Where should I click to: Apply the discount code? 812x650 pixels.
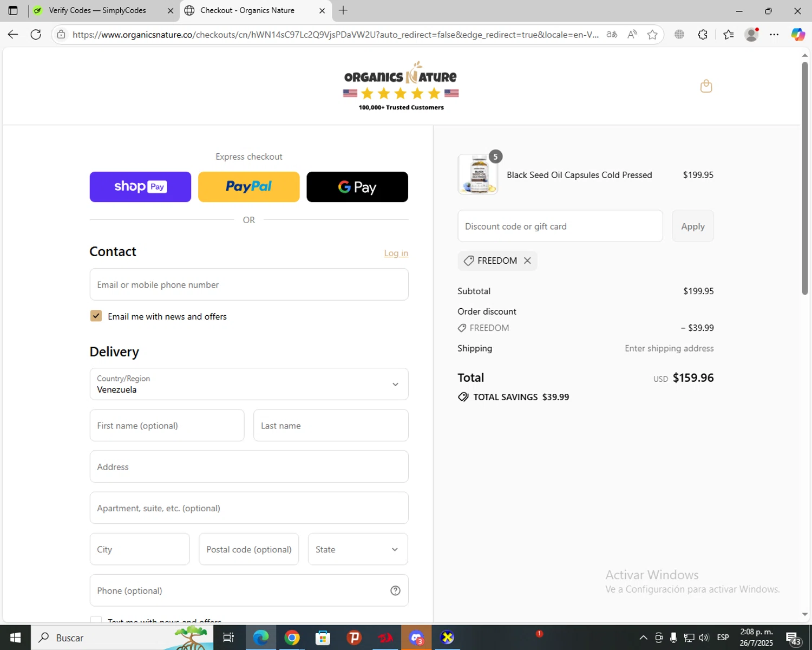693,226
